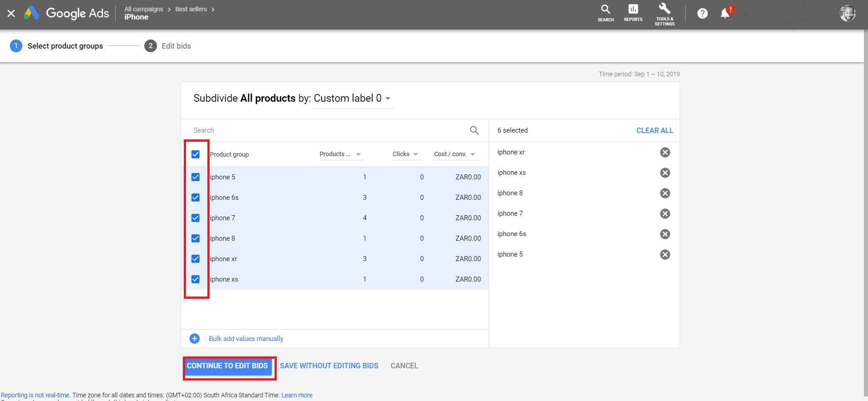The height and width of the screenshot is (401, 868).
Task: Open the Help question mark icon
Action: 702,14
